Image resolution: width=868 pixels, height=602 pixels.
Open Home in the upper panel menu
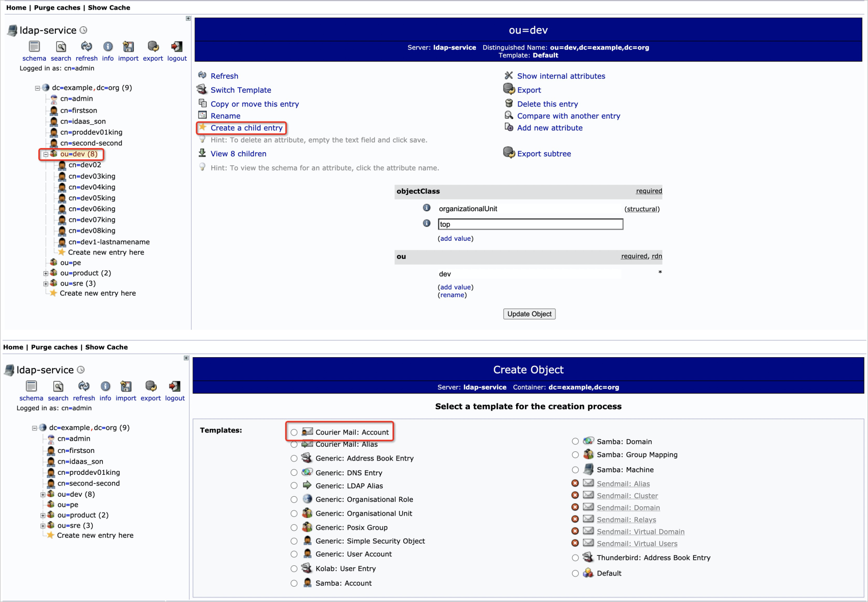tap(16, 8)
